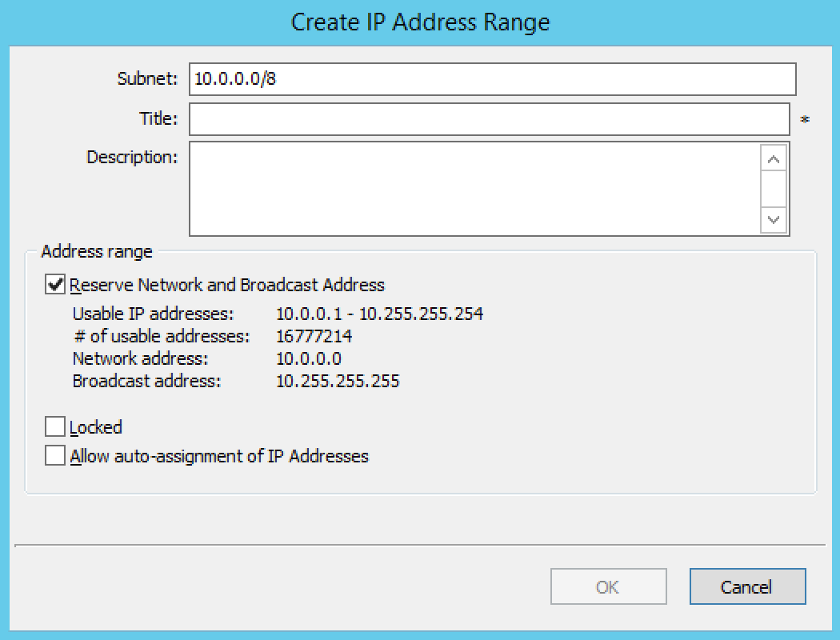The width and height of the screenshot is (840, 640).
Task: Click the Broadcast address value 10.255.255.255
Action: coord(338,381)
